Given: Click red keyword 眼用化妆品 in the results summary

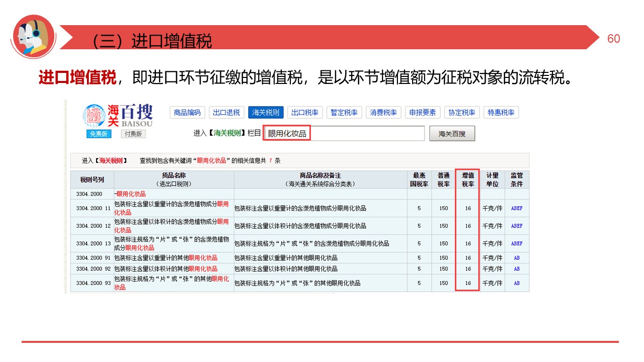Looking at the screenshot, I should [211, 161].
